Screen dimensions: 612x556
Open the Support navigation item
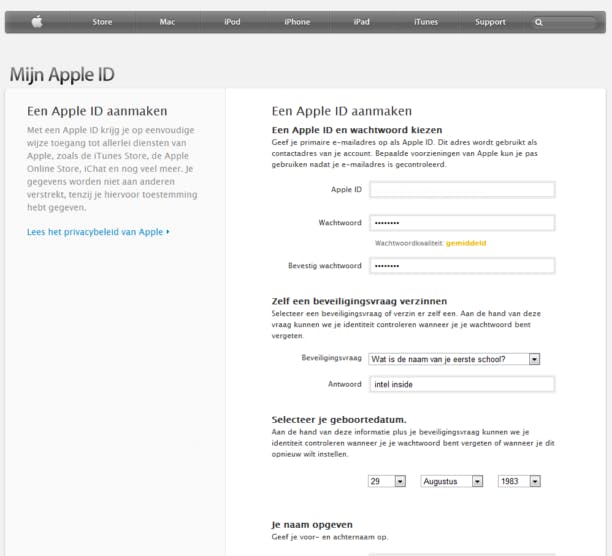490,22
